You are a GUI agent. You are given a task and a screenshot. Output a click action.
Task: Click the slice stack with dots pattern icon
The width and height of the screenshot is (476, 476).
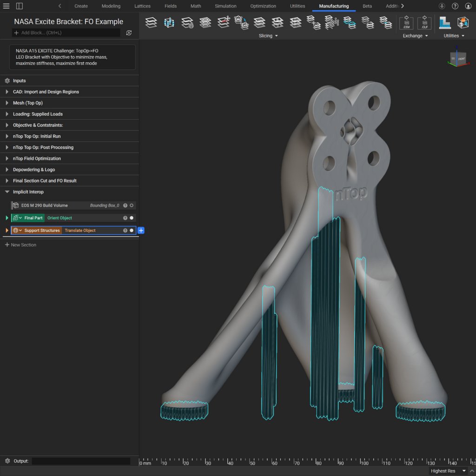pyautogui.click(x=331, y=23)
